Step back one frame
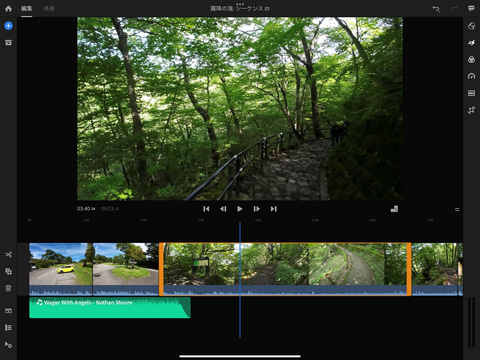Viewport: 480px width, 360px height. [x=223, y=209]
